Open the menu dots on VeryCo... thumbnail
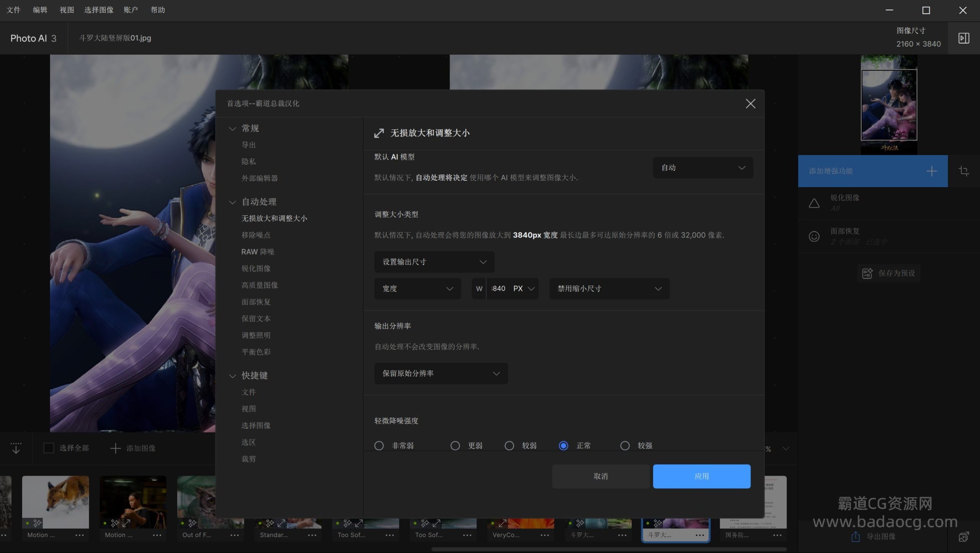The image size is (980, 553). (x=545, y=535)
